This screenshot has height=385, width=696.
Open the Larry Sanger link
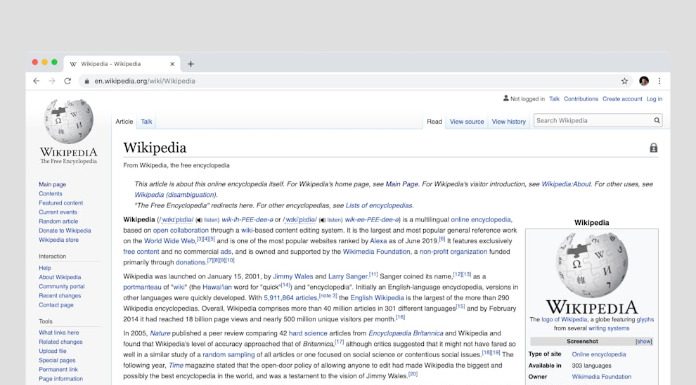coord(348,276)
